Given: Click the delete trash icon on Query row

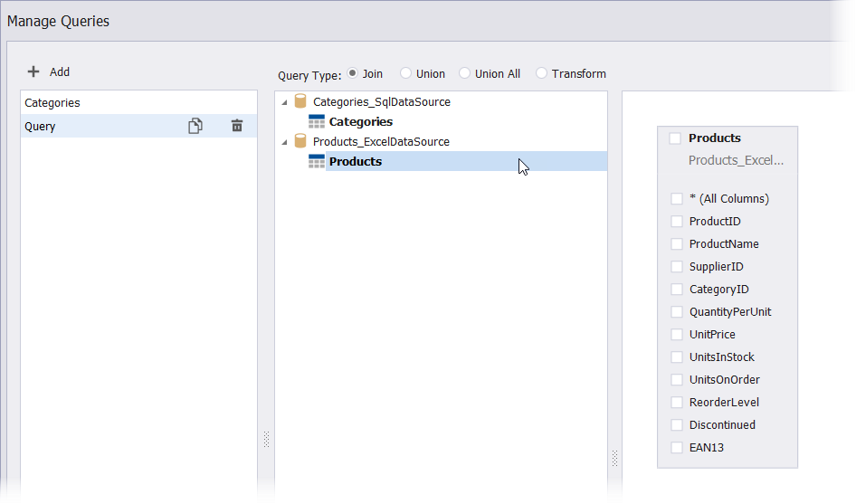Looking at the screenshot, I should (237, 127).
